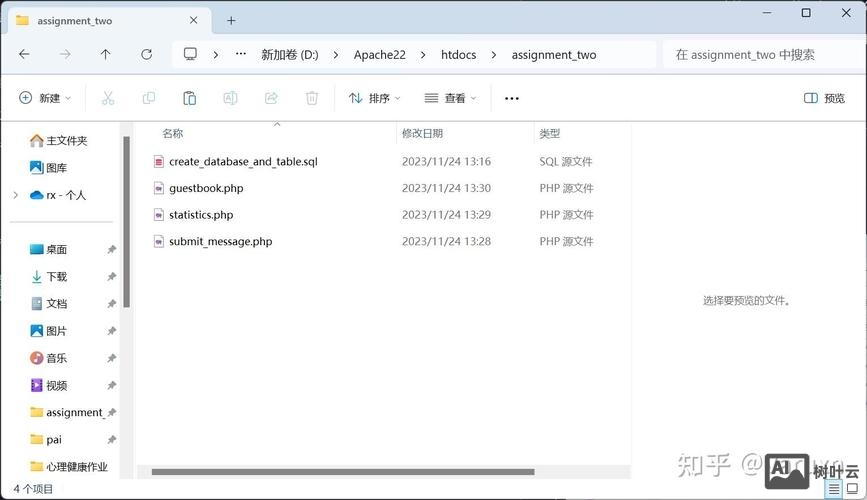Click the Delete trash icon
The image size is (867, 500).
[312, 98]
